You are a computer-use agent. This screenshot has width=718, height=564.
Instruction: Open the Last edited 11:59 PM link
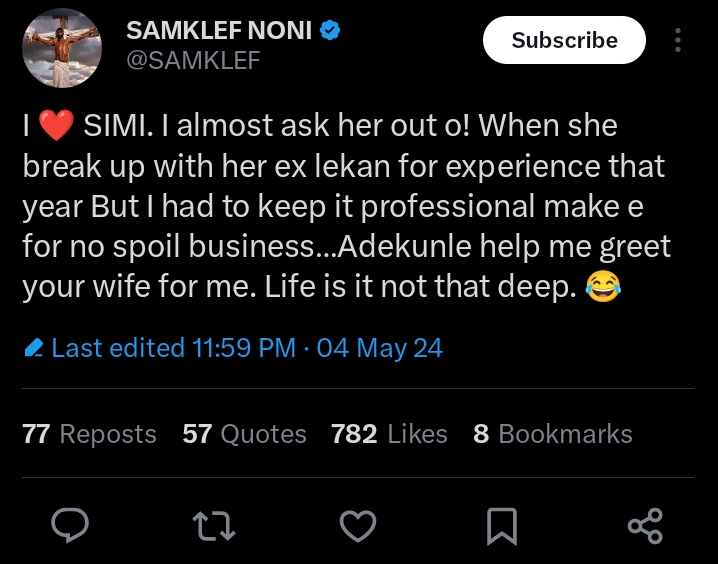[173, 348]
